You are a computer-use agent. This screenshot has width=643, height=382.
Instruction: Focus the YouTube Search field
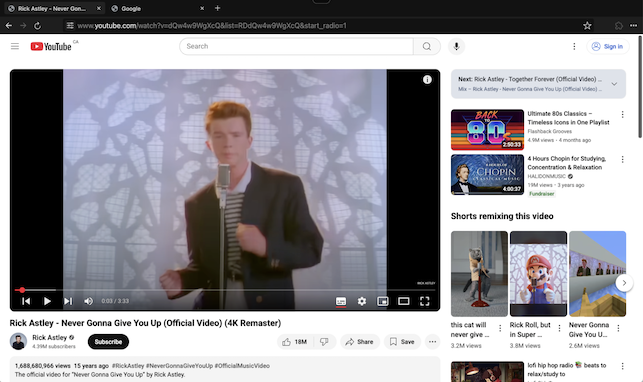click(x=296, y=46)
